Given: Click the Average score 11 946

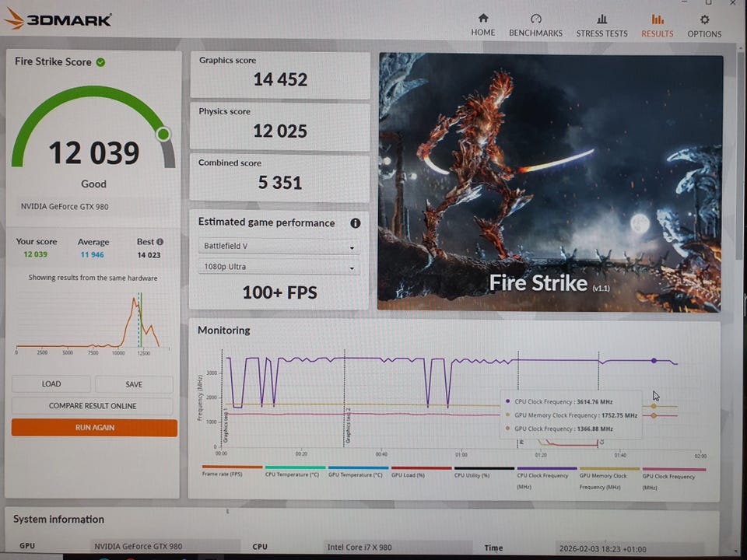Looking at the screenshot, I should coord(92,255).
